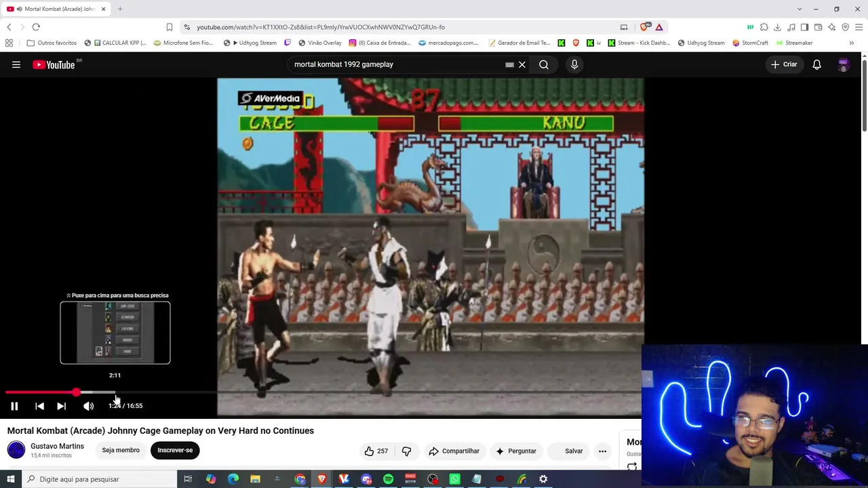Open Brave VPN shield icon
This screenshot has width=868, height=488.
(845, 27)
